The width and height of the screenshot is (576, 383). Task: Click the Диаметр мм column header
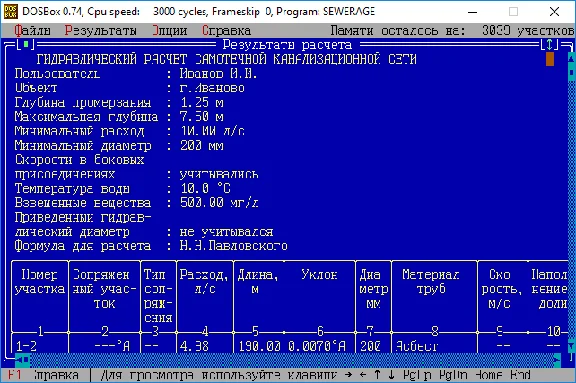[x=373, y=289]
